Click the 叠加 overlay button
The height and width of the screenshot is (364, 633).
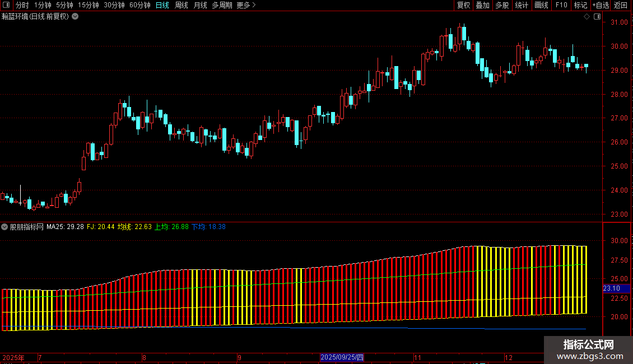482,5
